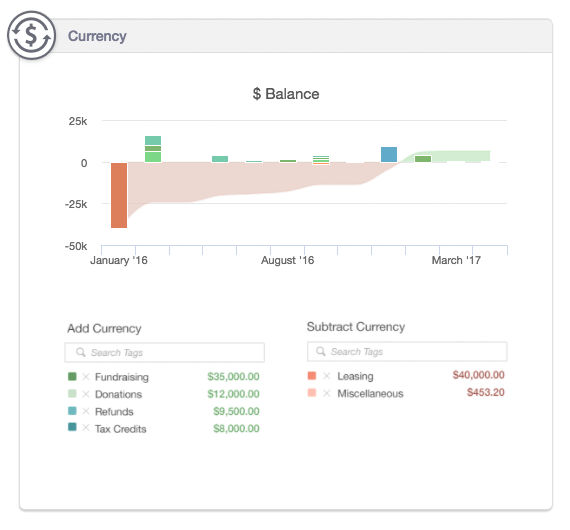
Task: Click the $35,000.00 Fundraising amount
Action: point(233,376)
